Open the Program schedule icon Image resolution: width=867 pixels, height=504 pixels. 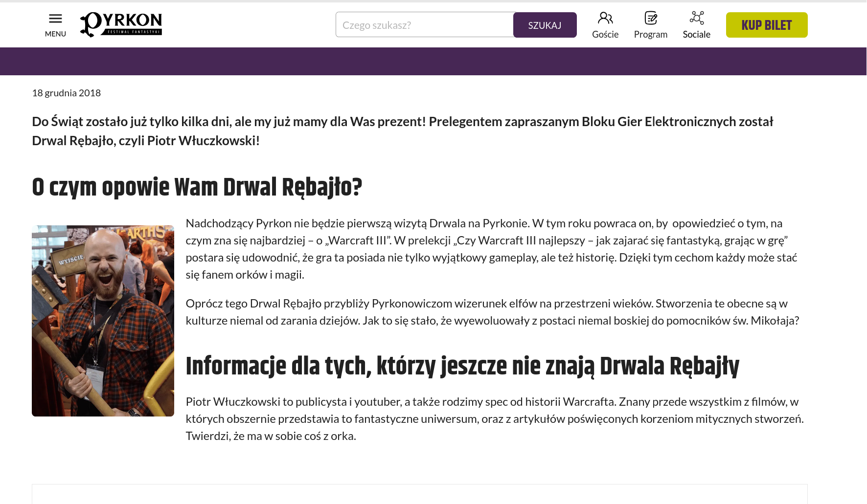[x=651, y=18]
